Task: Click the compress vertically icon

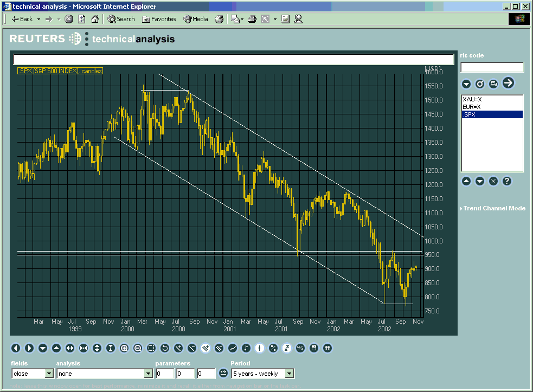Action: (x=111, y=348)
